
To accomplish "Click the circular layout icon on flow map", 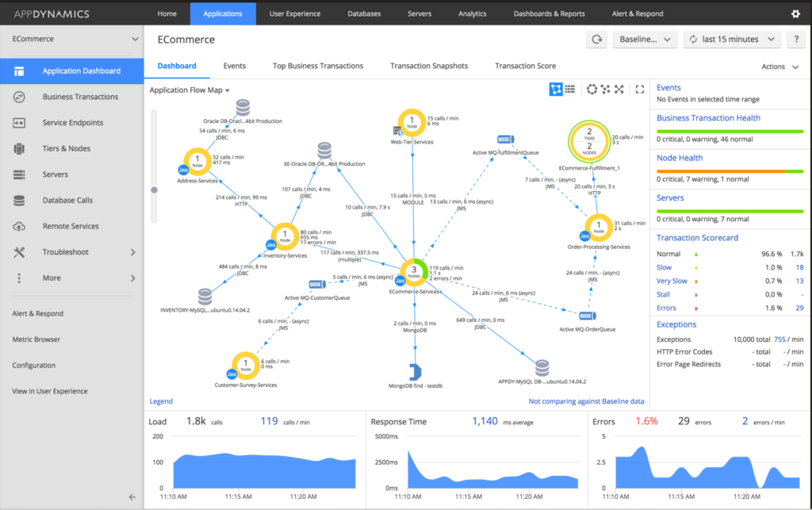I will click(x=591, y=89).
